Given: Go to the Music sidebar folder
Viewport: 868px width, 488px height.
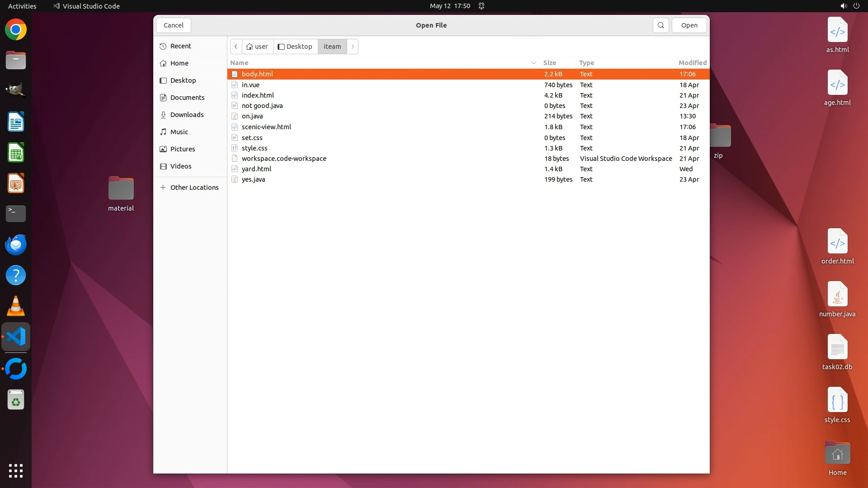Looking at the screenshot, I should click(x=179, y=132).
